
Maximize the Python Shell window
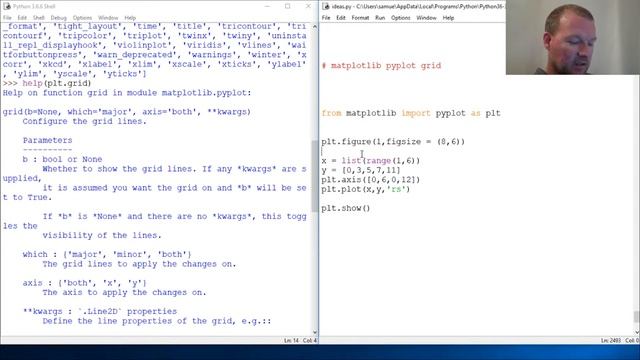coord(288,6)
